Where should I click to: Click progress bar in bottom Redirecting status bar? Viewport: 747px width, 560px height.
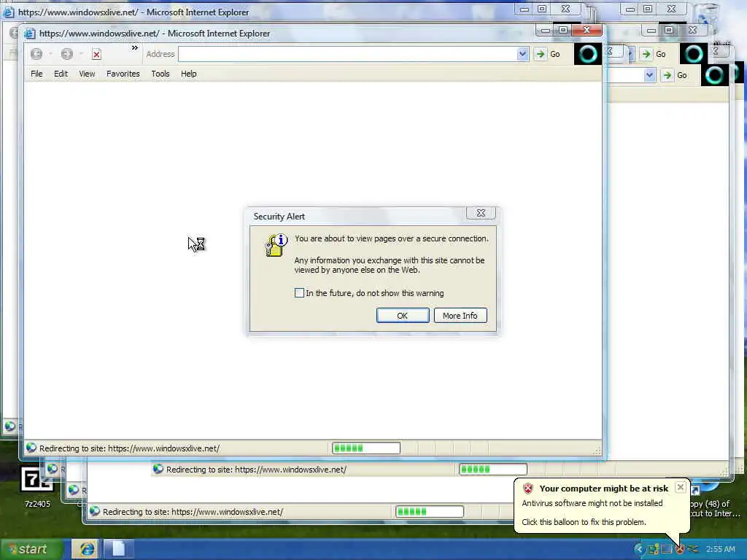(x=429, y=511)
